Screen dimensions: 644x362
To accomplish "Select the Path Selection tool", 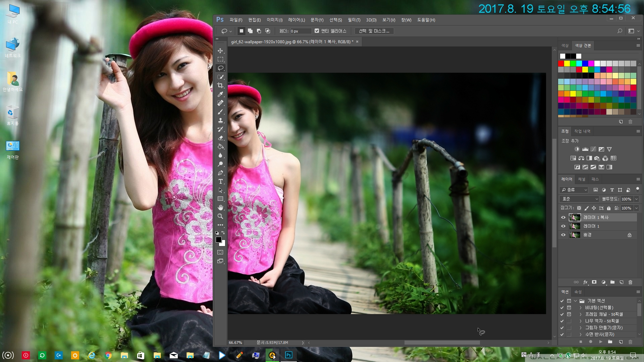I will coord(220,190).
